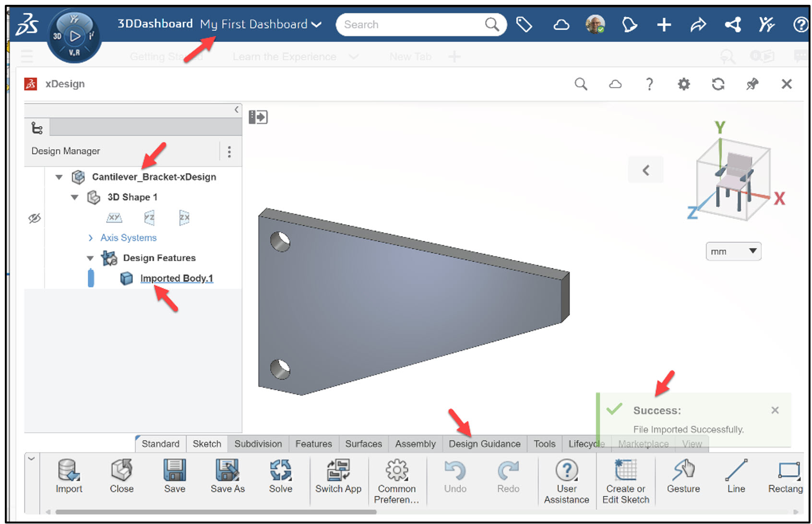Toggle the pin icon in the xDesign header
Viewport: 812px width, 524px height.
click(x=752, y=83)
